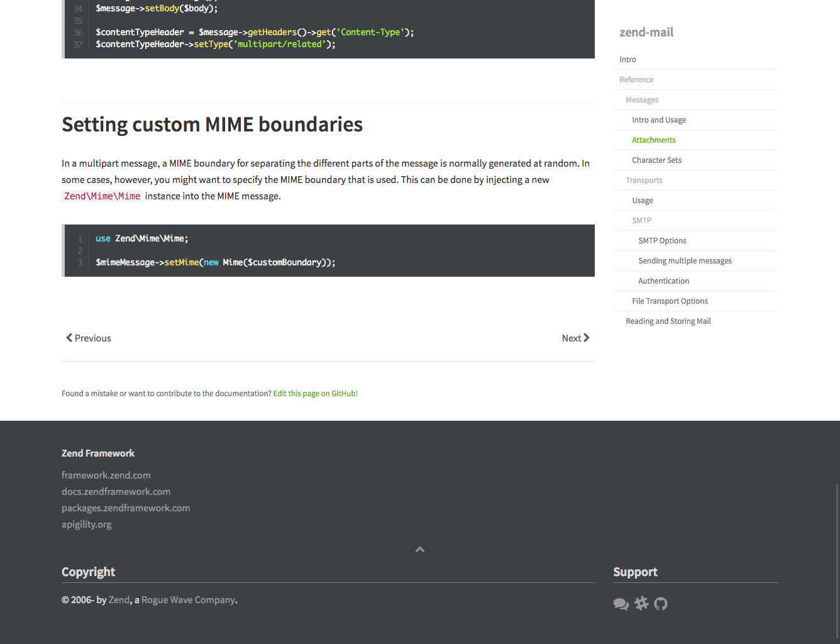Click the back-to-top chevron arrow

420,550
